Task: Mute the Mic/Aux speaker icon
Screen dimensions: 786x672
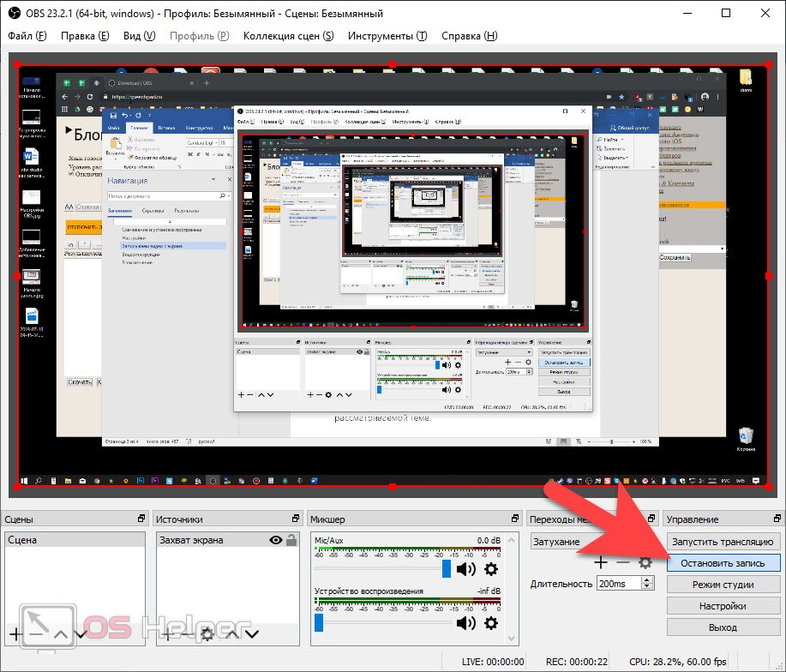Action: (x=465, y=569)
